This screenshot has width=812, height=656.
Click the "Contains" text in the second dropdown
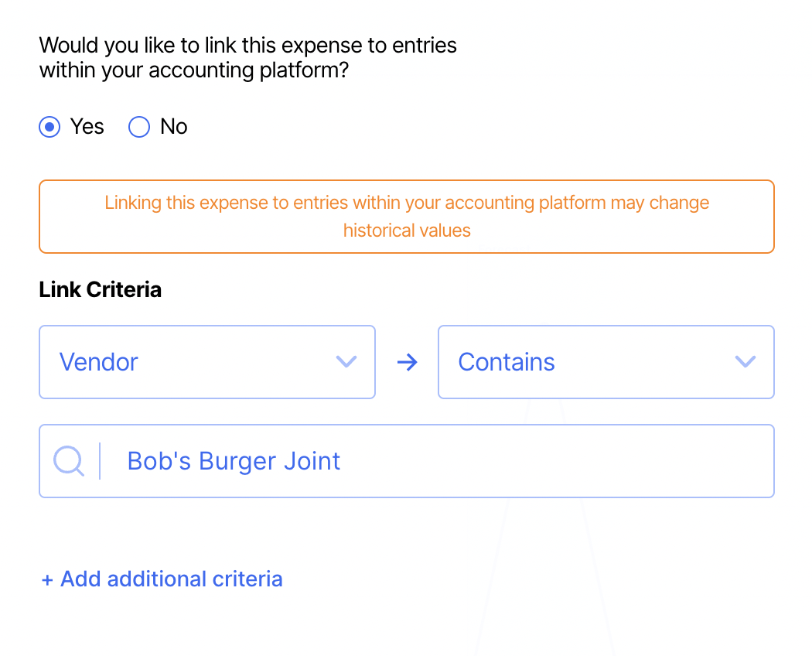[x=507, y=362]
